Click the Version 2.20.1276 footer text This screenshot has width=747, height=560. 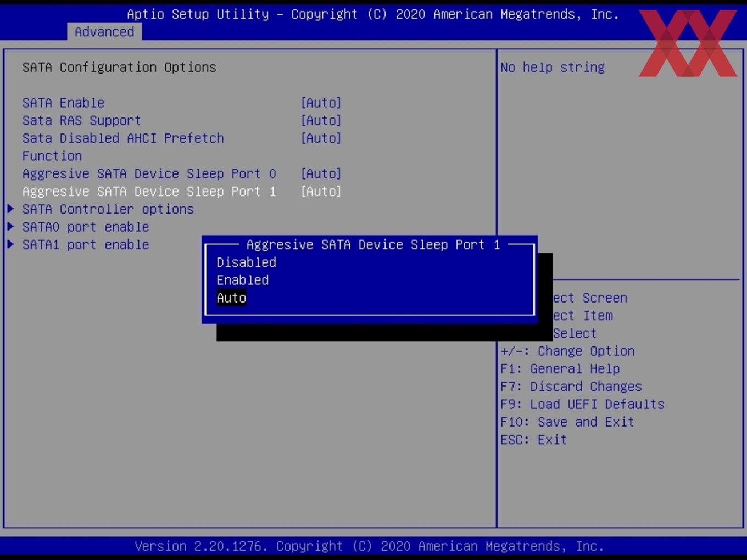click(369, 546)
